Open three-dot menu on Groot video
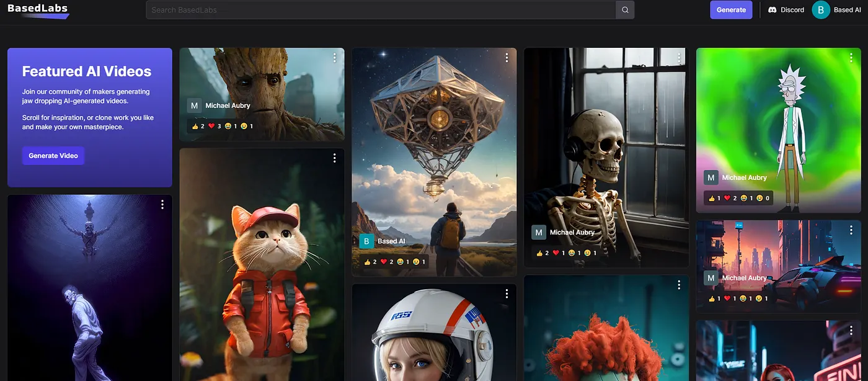The height and width of the screenshot is (381, 868). tap(334, 58)
